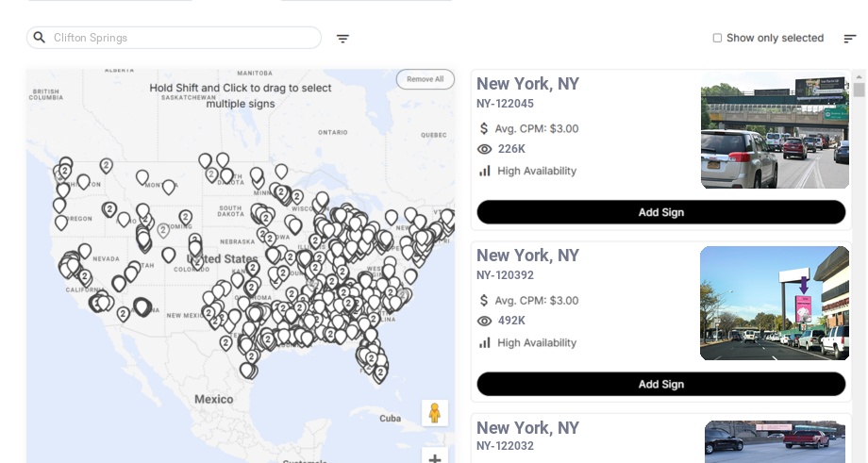Click the impressions eye icon for NY-122045
This screenshot has height=463, width=868.
pos(485,149)
